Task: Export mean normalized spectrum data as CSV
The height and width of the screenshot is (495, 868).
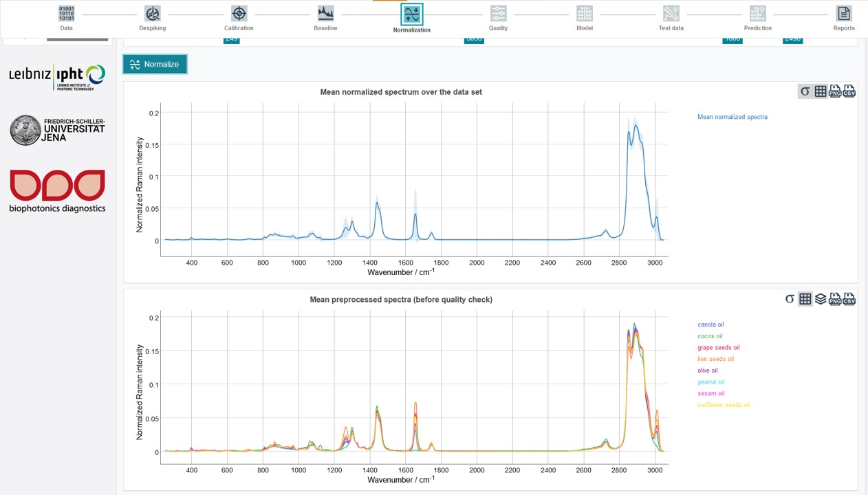Action: (x=849, y=91)
